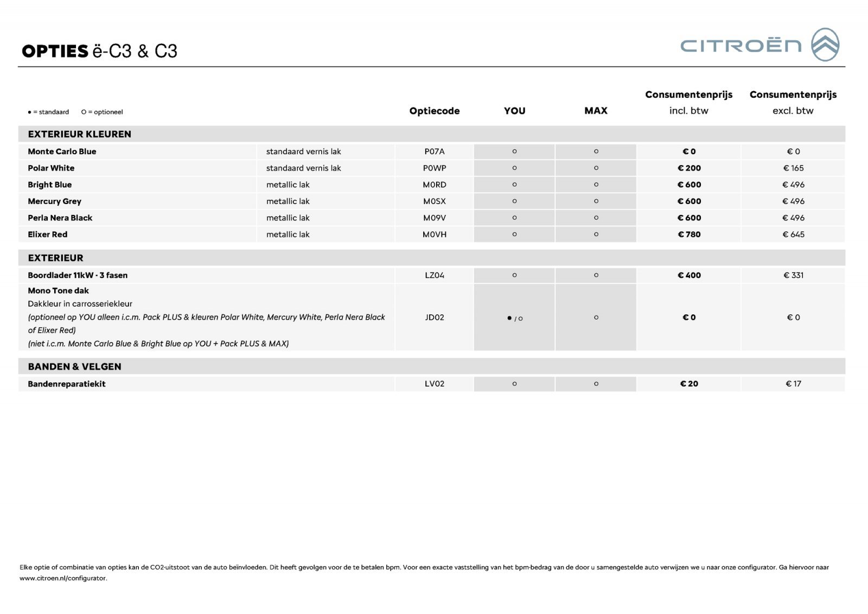Click the YOU circle for Bandenreparatiekit
Viewport: 868px width, 614px height.
[x=514, y=384]
